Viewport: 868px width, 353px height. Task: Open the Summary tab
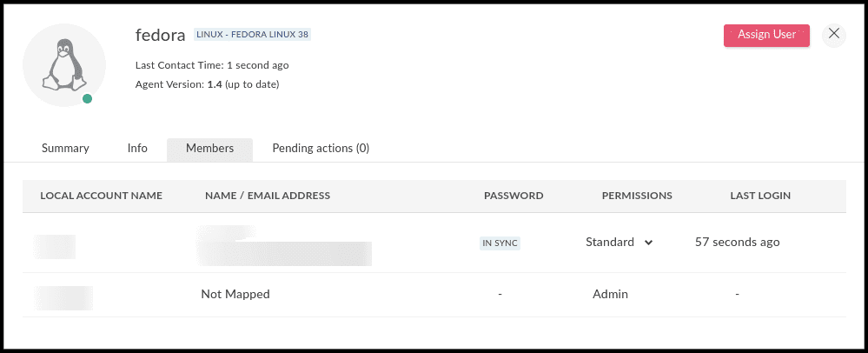pos(65,149)
